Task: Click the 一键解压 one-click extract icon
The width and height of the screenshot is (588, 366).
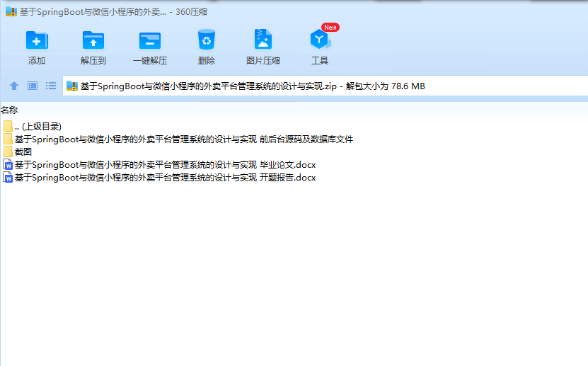Action: [149, 40]
